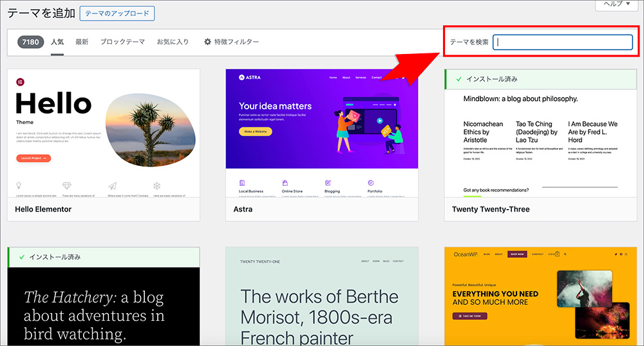Screen dimensions: 644x346
Task: Open the 特徴フィルター feature filter
Action: tap(232, 42)
